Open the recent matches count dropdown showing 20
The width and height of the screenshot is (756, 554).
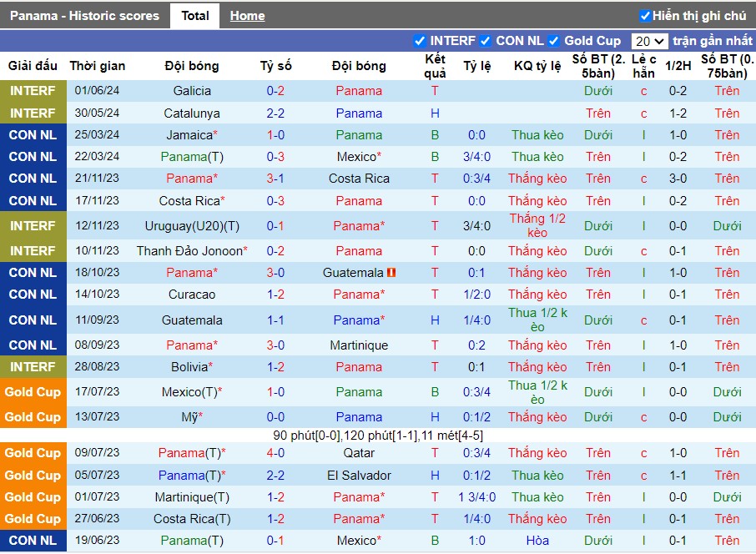click(649, 42)
